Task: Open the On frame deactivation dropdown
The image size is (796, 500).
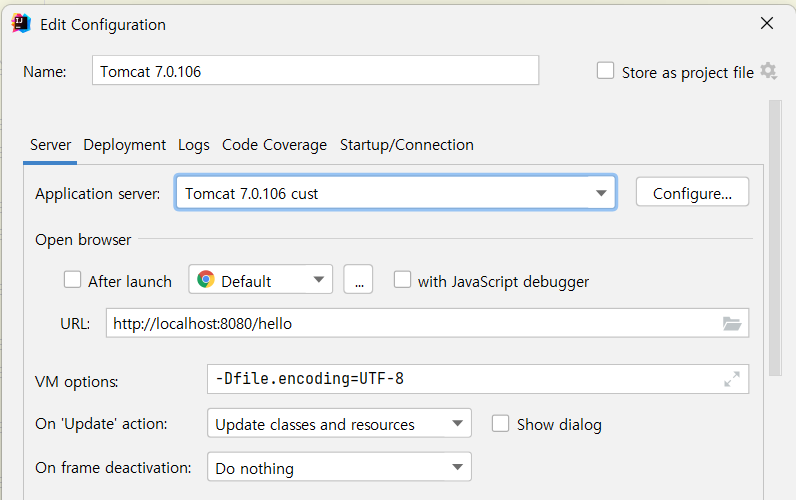Action: [339, 467]
